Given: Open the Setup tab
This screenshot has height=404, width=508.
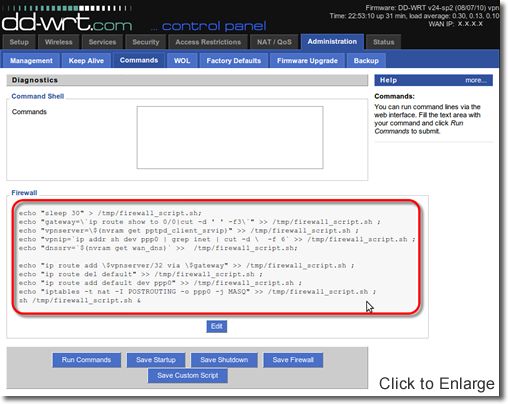Looking at the screenshot, I should (19, 42).
